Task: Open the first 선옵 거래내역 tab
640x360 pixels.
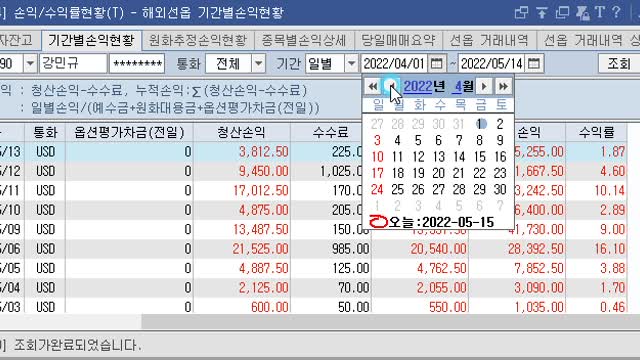Action: (489, 40)
